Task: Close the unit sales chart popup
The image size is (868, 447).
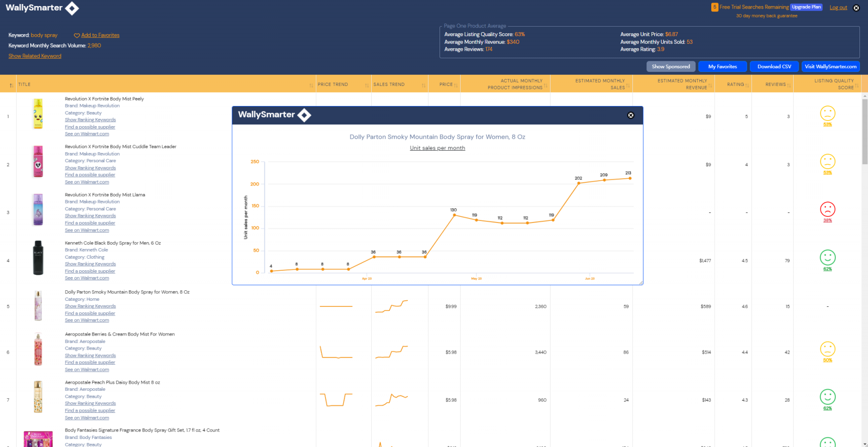Action: [631, 116]
